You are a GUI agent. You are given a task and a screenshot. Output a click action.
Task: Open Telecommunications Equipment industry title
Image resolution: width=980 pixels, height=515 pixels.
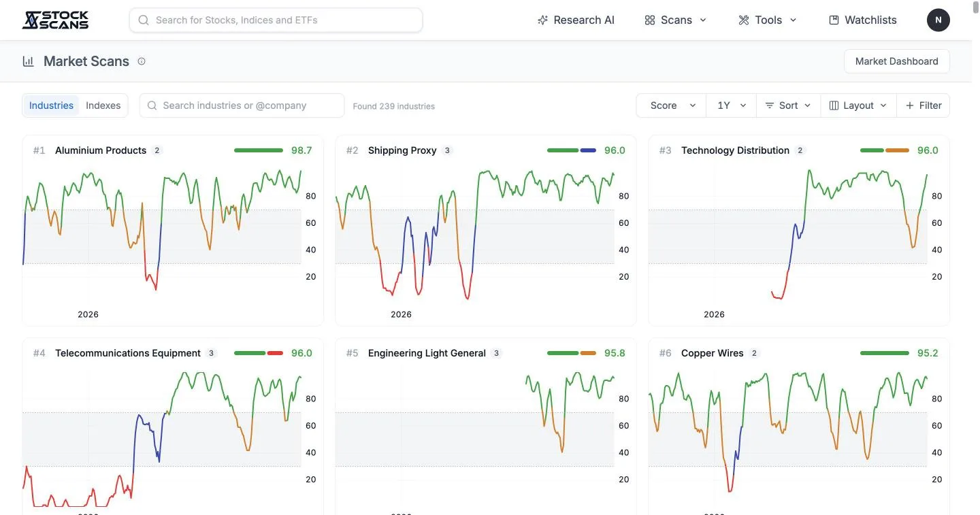click(x=128, y=353)
